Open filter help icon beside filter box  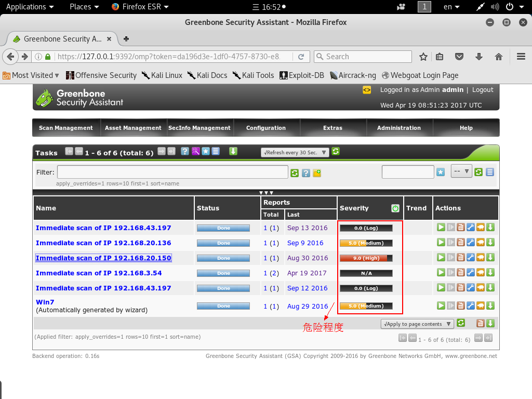point(305,173)
